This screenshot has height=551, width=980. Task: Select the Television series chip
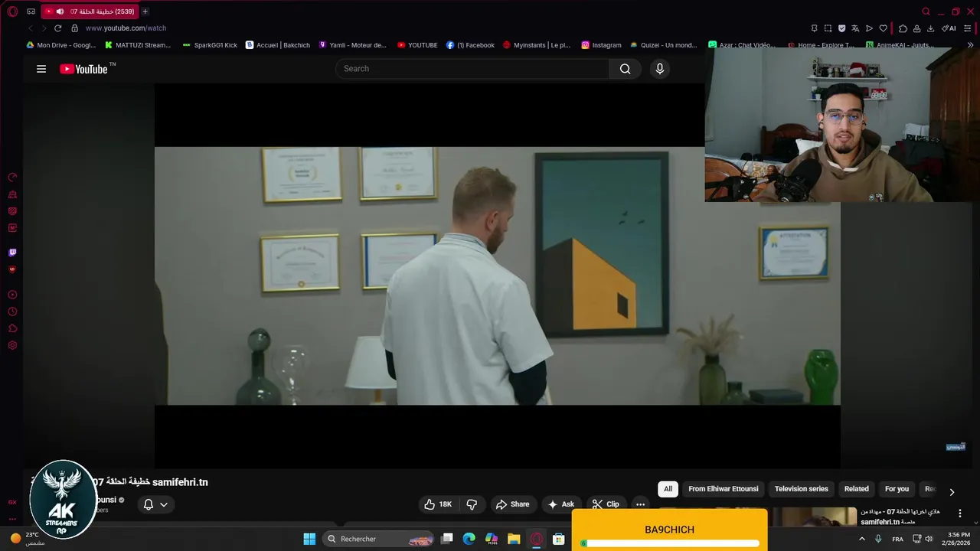tap(801, 489)
